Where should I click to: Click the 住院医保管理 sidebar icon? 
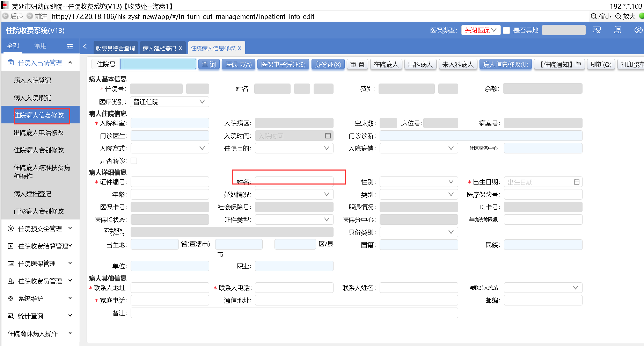coord(11,264)
